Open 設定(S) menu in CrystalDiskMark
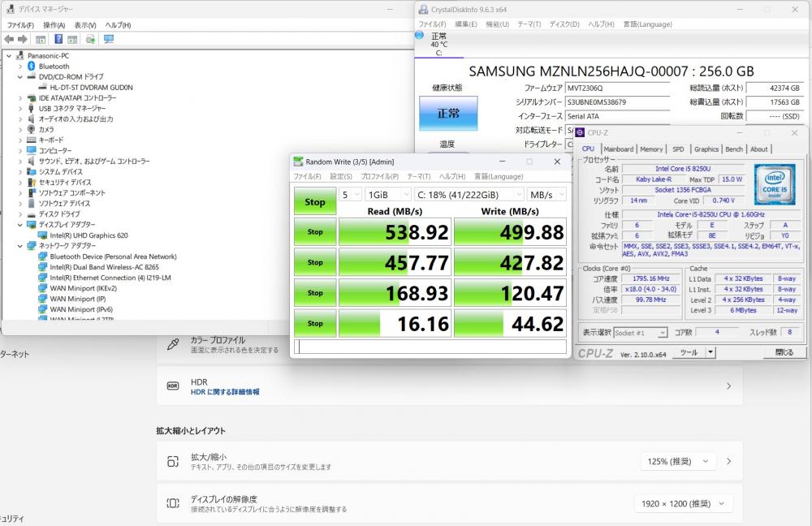The width and height of the screenshot is (812, 526). [341, 176]
